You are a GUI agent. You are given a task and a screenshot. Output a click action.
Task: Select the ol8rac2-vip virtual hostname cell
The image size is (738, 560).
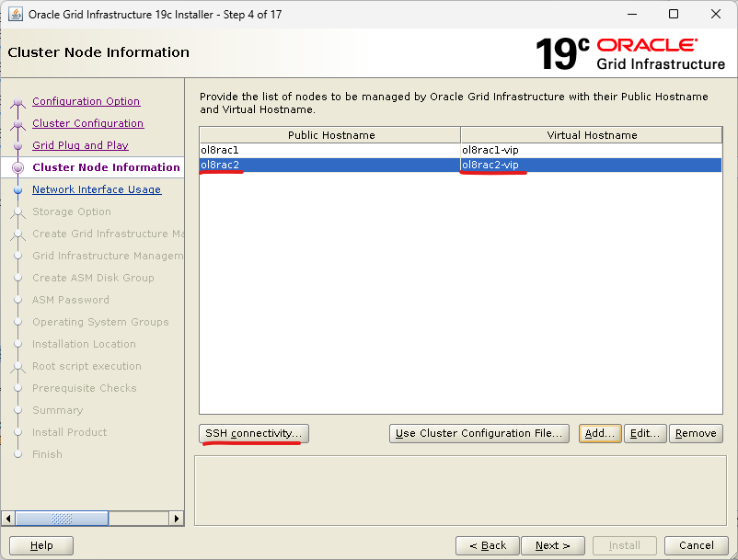(x=592, y=165)
